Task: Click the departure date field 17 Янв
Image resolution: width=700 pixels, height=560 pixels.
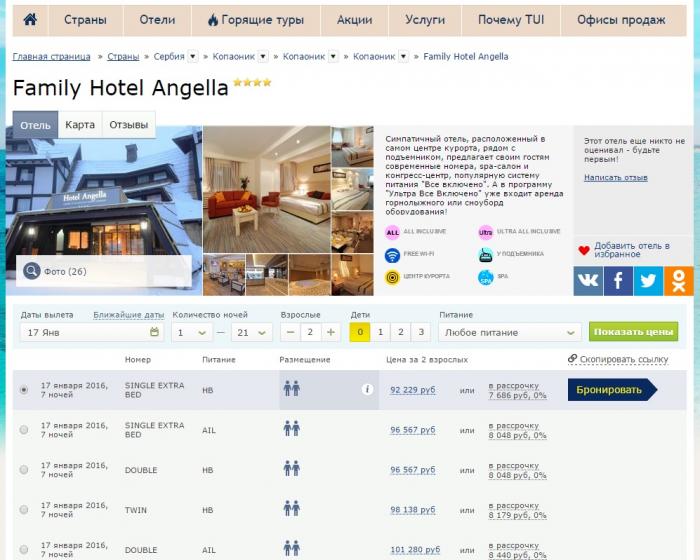Action: pos(92,332)
